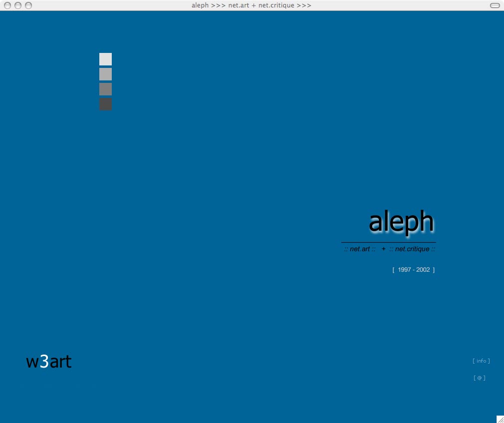Click the light-medium gray square

pyautogui.click(x=105, y=74)
